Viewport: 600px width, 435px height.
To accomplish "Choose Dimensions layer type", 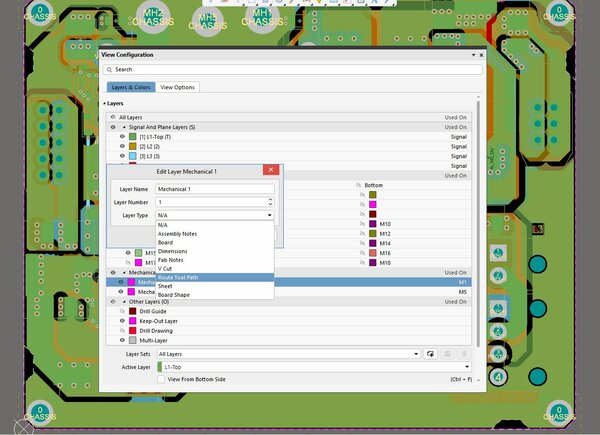I will point(215,251).
